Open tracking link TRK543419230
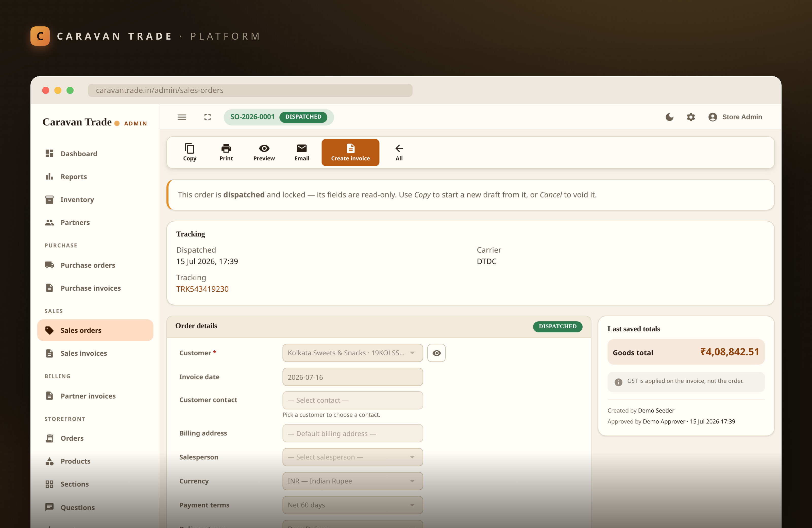Screen dimensions: 812x528 pos(202,289)
